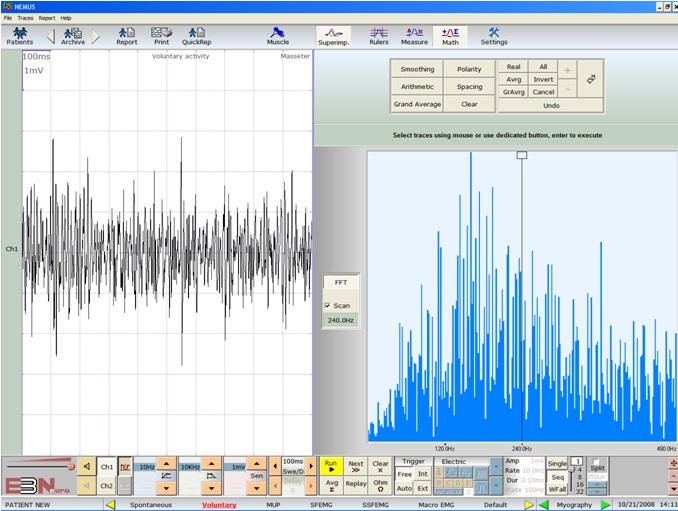
Task: Toggle the Ch1 channel button
Action: [106, 467]
